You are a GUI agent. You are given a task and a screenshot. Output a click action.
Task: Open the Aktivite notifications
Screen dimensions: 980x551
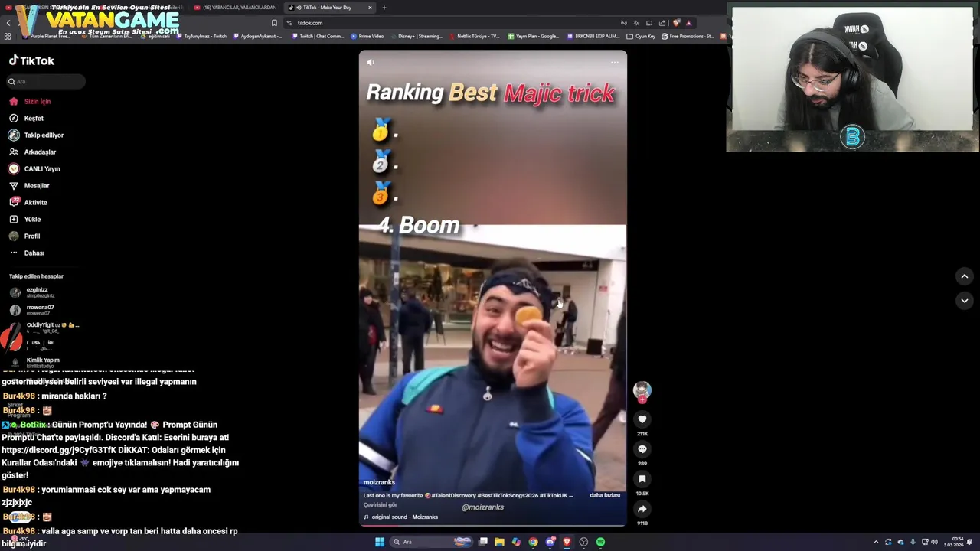tap(28, 202)
